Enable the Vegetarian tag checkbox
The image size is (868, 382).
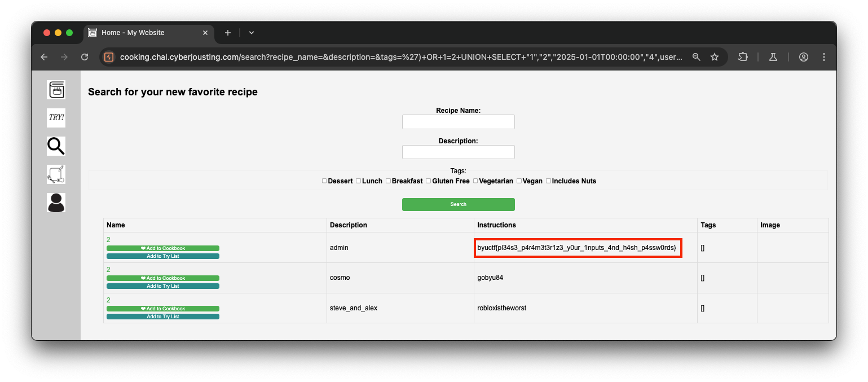tap(475, 181)
